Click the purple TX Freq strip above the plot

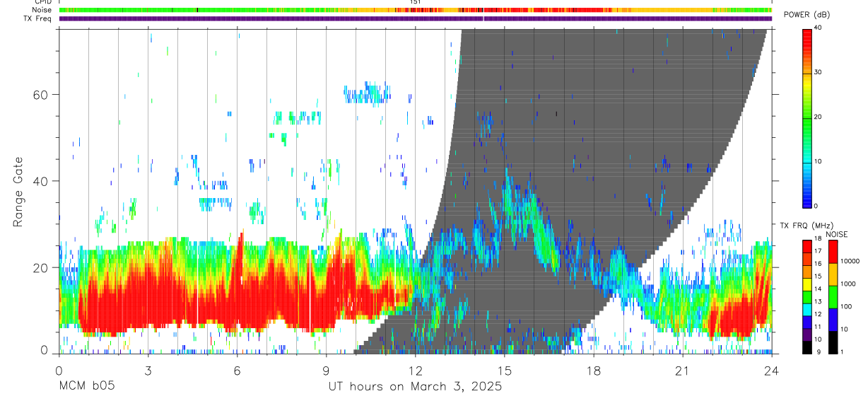416,18
